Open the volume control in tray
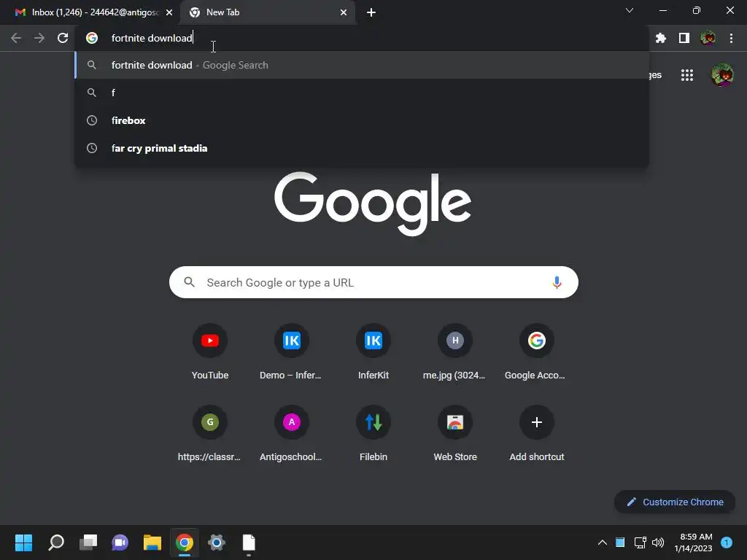The height and width of the screenshot is (560, 747). pos(658,542)
